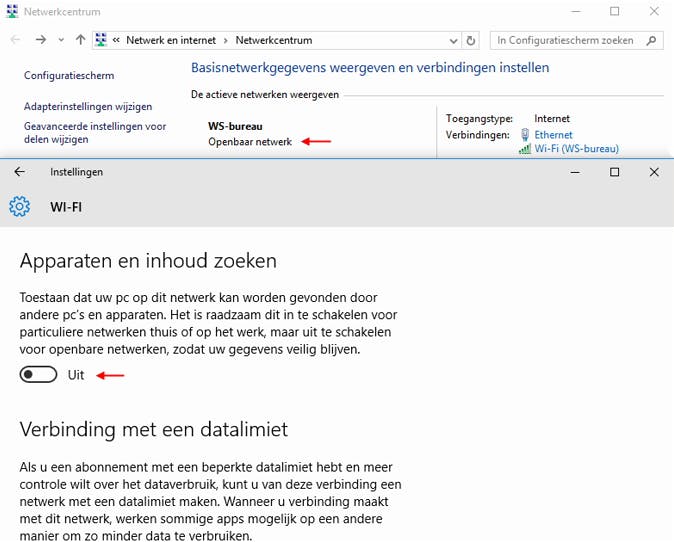Maximize the Netwerkcentrum window
The height and width of the screenshot is (542, 674).
[x=615, y=12]
